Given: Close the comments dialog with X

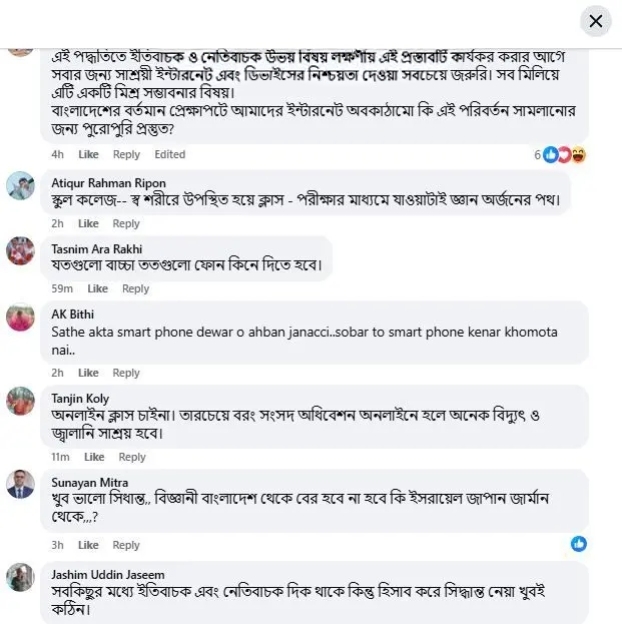Looking at the screenshot, I should pos(596,21).
